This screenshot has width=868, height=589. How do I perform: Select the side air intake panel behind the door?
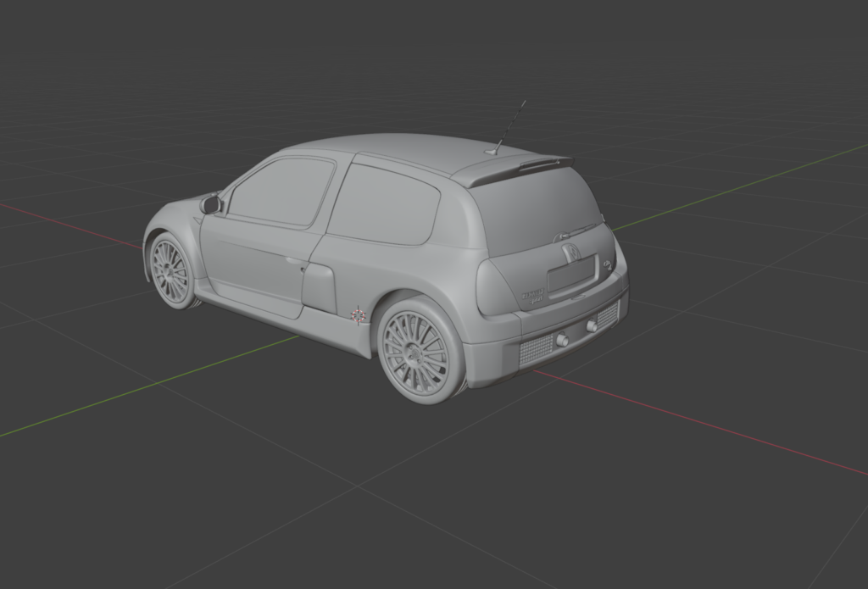(x=319, y=289)
